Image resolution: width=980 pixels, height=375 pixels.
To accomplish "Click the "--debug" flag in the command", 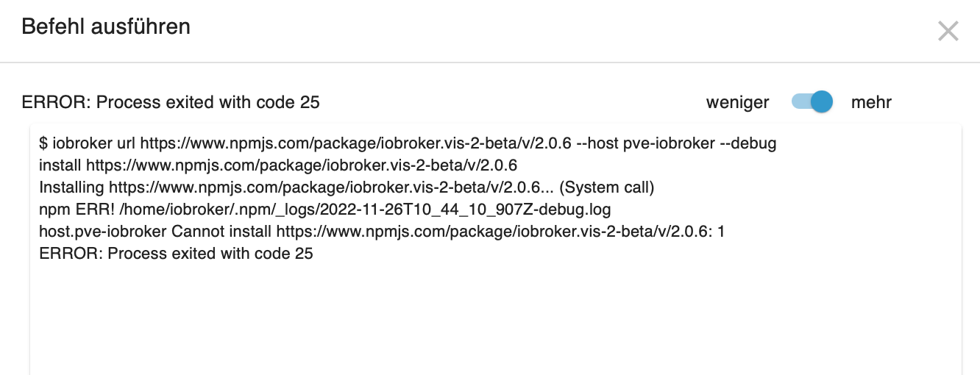I will tap(748, 144).
